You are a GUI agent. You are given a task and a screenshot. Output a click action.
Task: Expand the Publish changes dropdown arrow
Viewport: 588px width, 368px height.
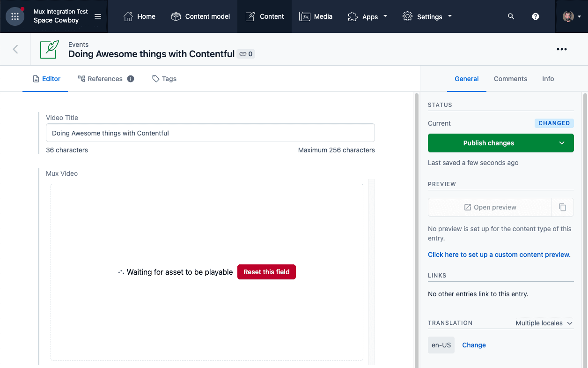point(562,143)
